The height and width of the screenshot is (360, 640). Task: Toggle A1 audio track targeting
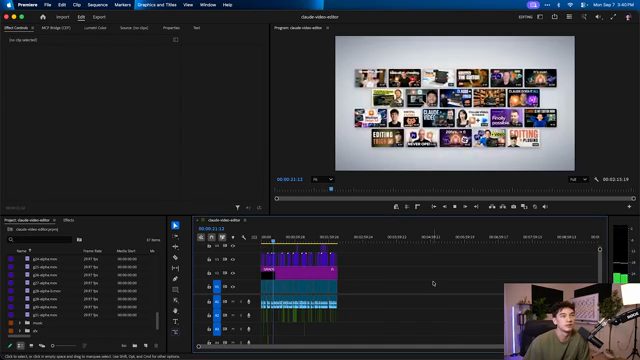point(217,302)
